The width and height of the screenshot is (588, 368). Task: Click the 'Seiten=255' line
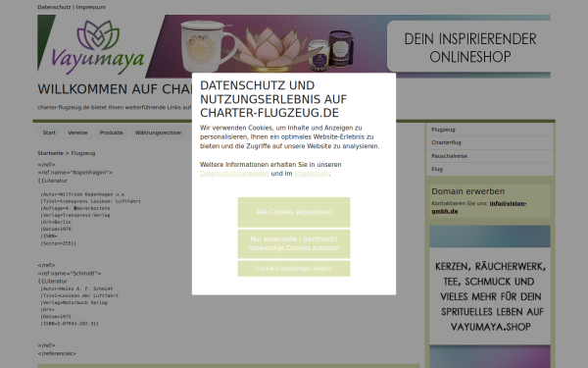tap(59, 243)
